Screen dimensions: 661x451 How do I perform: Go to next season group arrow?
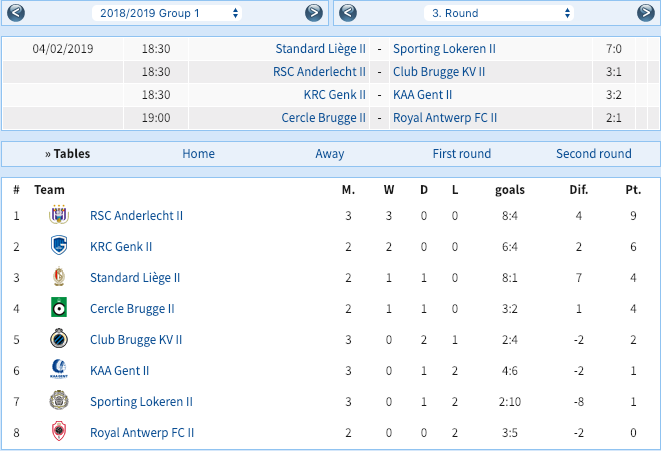coord(314,13)
